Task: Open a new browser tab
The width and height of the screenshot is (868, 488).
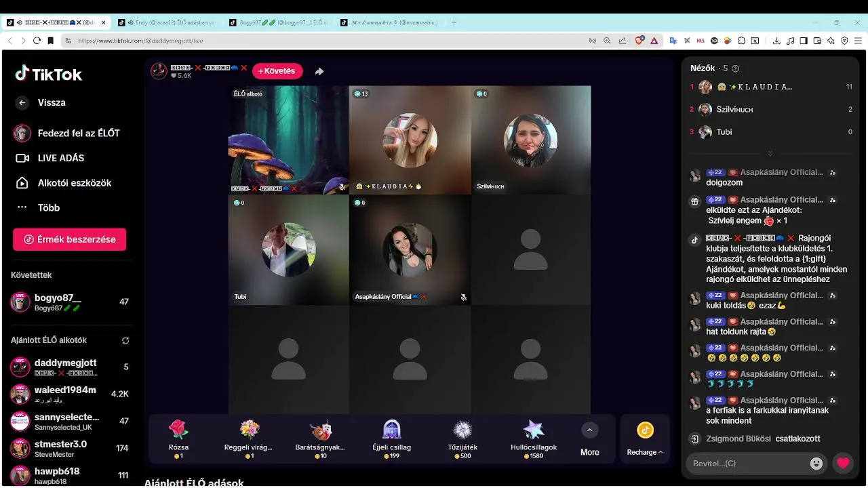Action: point(454,22)
